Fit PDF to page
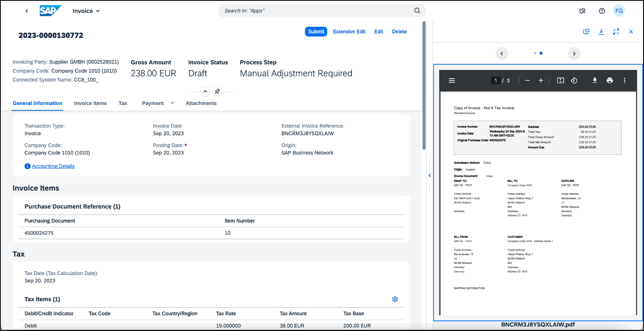This screenshot has height=331, width=644. point(561,80)
